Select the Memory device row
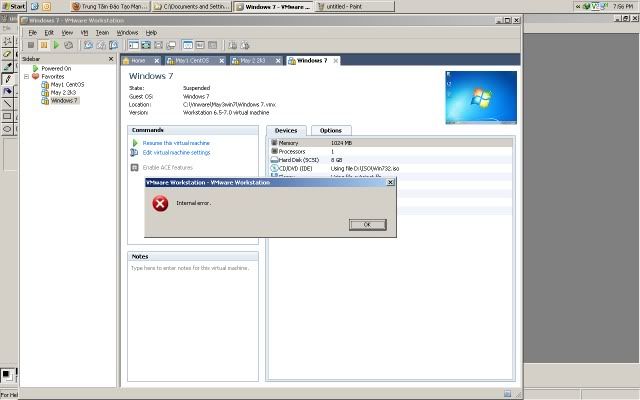The width and height of the screenshot is (640, 400). (x=391, y=143)
